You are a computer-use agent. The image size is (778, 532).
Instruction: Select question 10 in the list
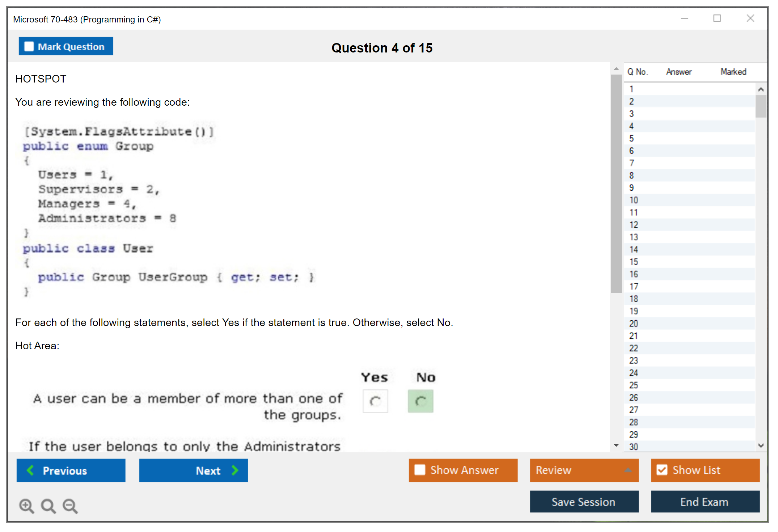coord(634,200)
